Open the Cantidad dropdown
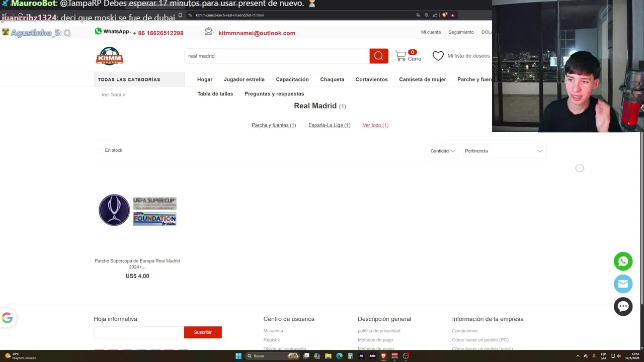This screenshot has height=362, width=644. click(442, 151)
